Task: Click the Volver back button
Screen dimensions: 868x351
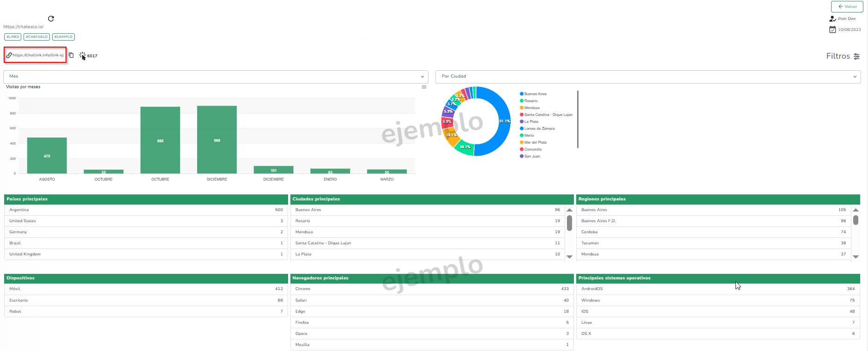Action: (847, 6)
